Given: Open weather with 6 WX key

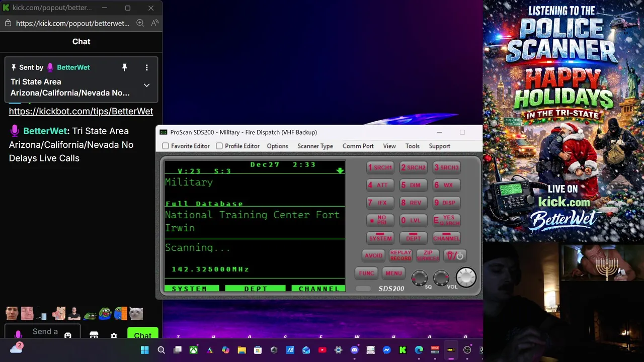Looking at the screenshot, I should pos(447,185).
